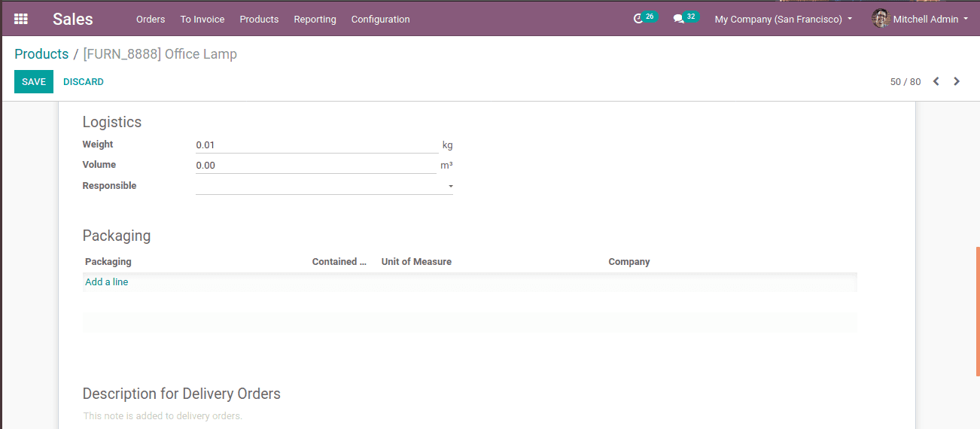The height and width of the screenshot is (429, 980).
Task: Open the Orders menu
Action: coord(151,19)
